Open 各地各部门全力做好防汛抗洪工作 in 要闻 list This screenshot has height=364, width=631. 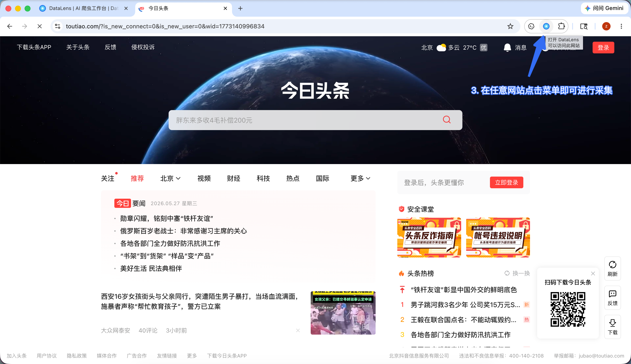[x=170, y=244]
